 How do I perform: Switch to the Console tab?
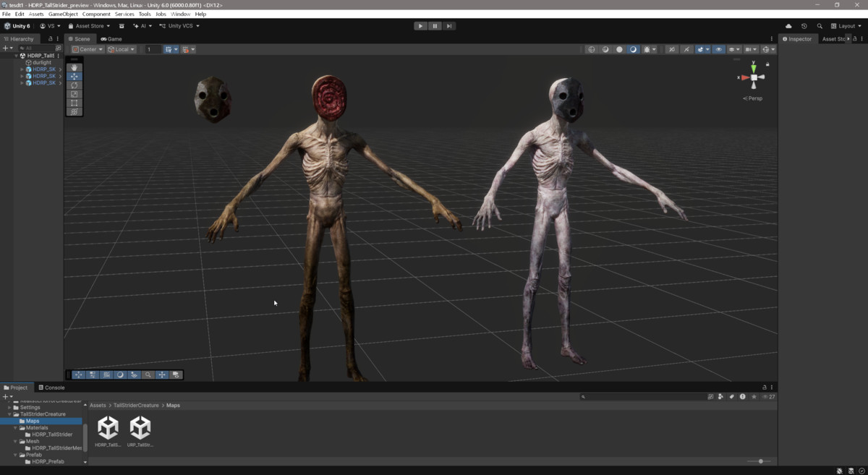[x=51, y=388]
